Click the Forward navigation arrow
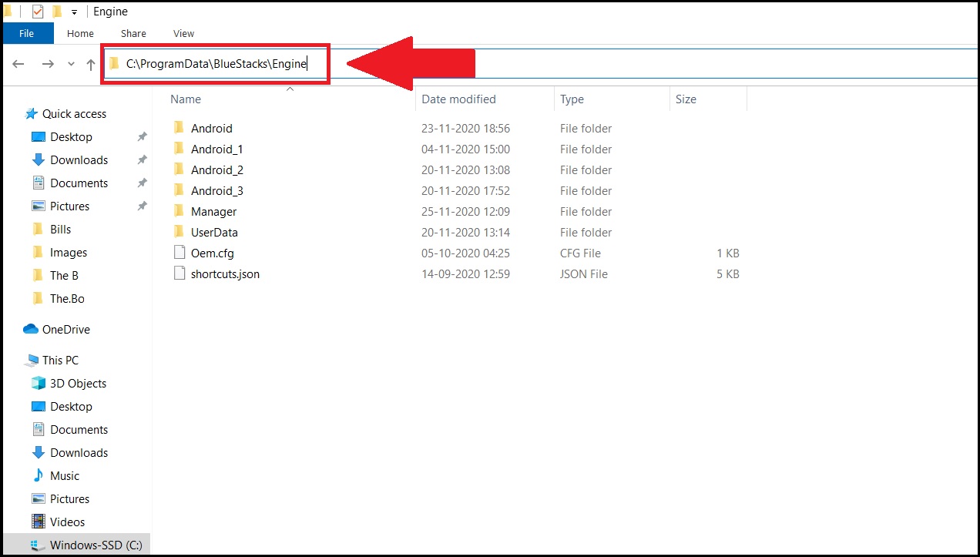The width and height of the screenshot is (980, 557). point(48,64)
